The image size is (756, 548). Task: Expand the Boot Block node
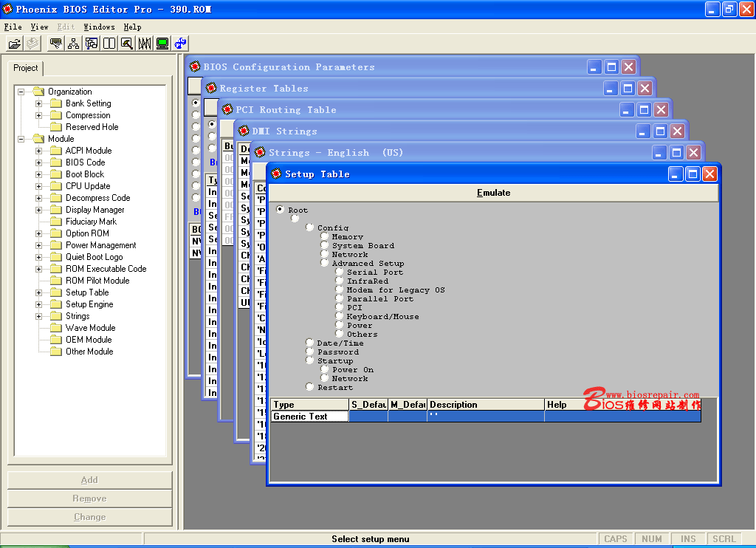click(x=38, y=174)
